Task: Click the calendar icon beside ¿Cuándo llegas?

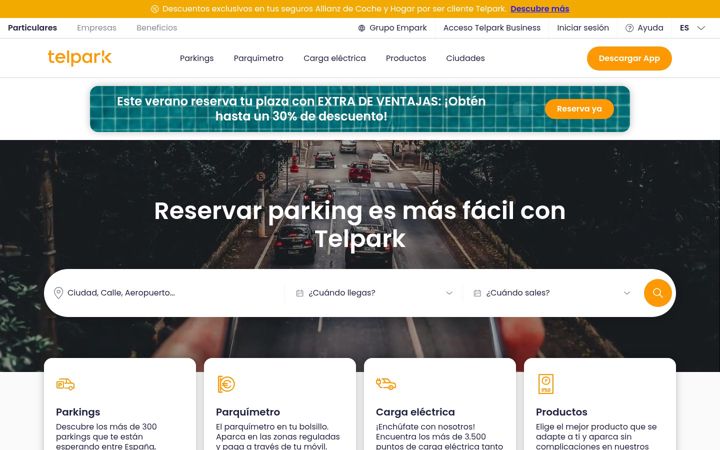Action: point(299,293)
